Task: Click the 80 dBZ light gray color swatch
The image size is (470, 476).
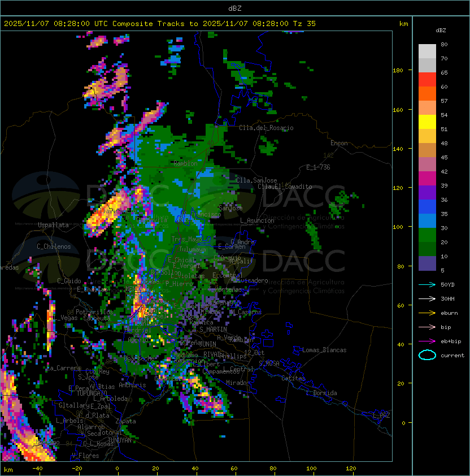Action: point(427,51)
